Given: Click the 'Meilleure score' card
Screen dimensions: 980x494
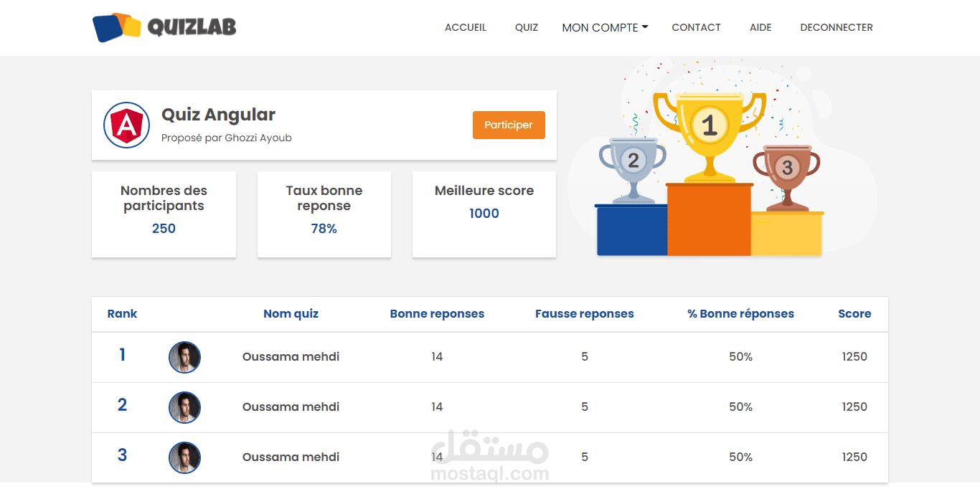Looking at the screenshot, I should click(x=484, y=214).
